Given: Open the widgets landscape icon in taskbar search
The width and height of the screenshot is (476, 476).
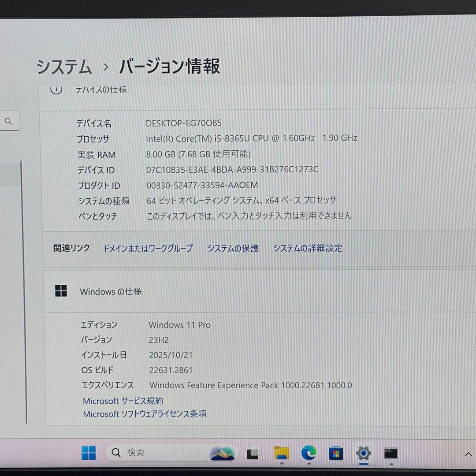Looking at the screenshot, I should (x=222, y=453).
